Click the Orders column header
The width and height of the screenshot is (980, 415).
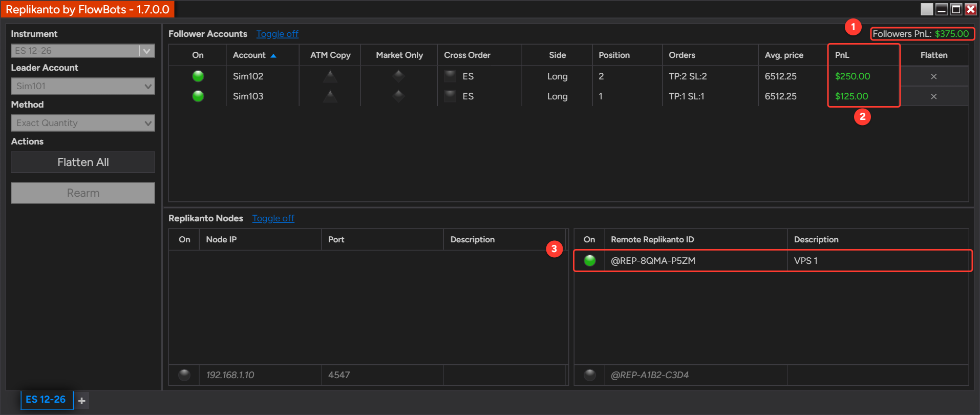pyautogui.click(x=710, y=55)
